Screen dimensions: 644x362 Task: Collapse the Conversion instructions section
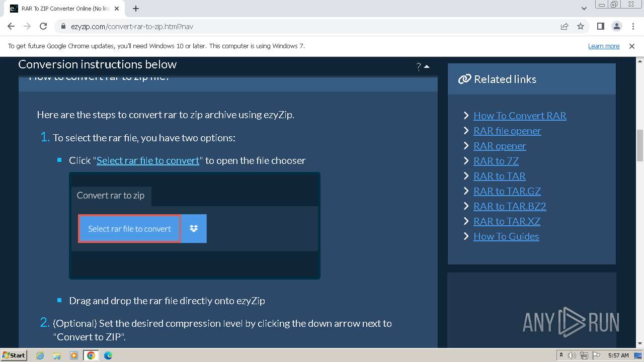[x=427, y=66]
